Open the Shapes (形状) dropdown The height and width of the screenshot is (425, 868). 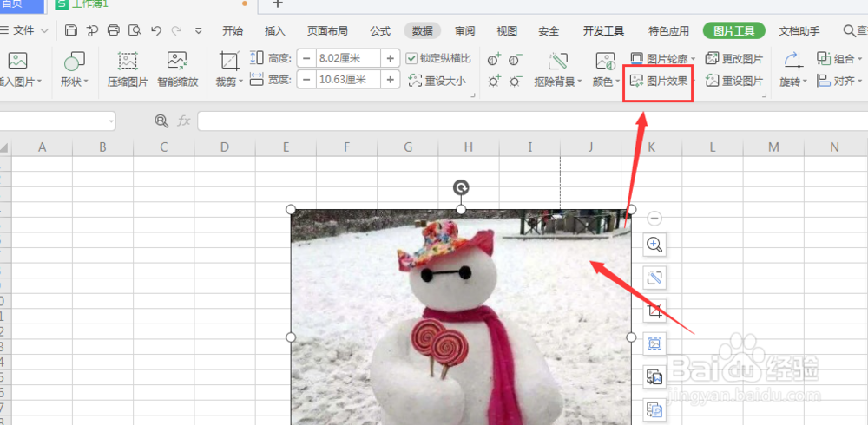click(75, 82)
